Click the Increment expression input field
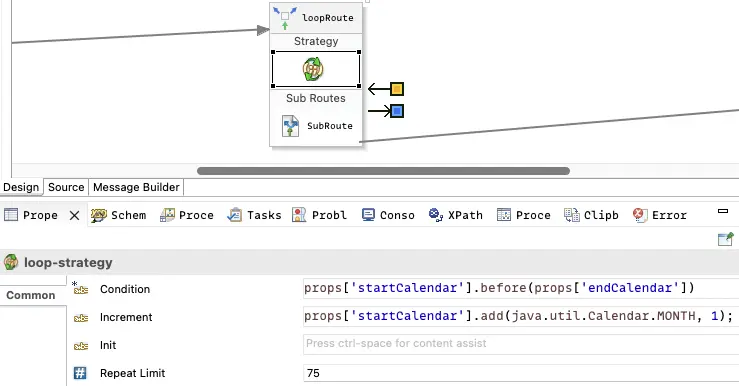This screenshot has height=386, width=739. click(521, 316)
